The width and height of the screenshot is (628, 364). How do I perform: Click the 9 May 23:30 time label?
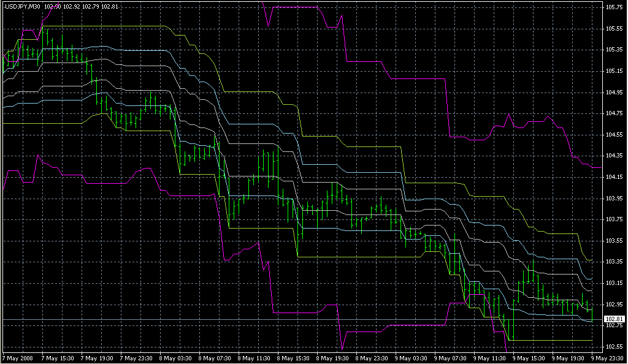click(607, 358)
